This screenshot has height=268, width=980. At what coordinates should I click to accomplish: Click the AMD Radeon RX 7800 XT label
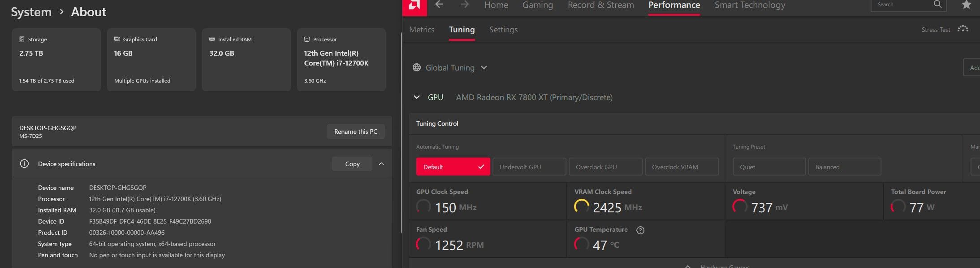tap(534, 97)
